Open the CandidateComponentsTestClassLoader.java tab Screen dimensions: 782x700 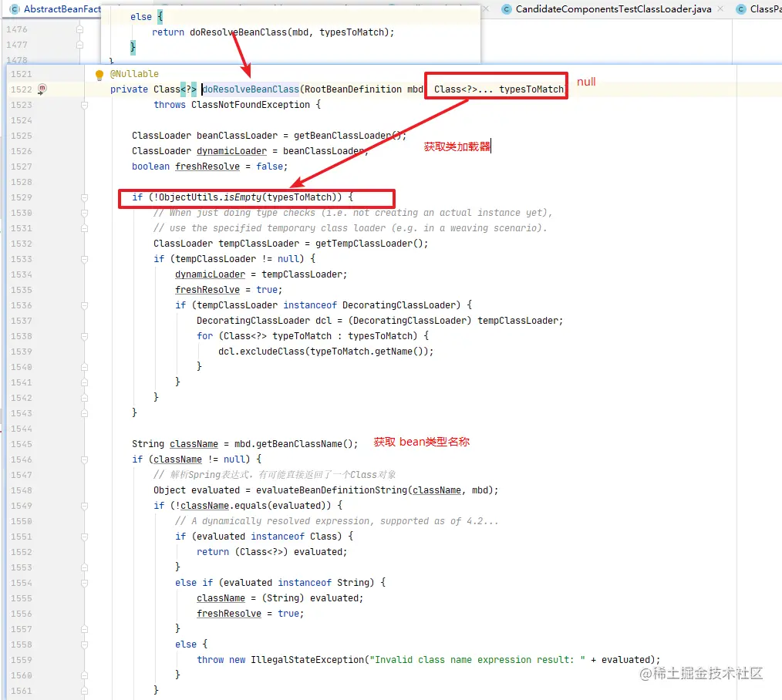613,9
